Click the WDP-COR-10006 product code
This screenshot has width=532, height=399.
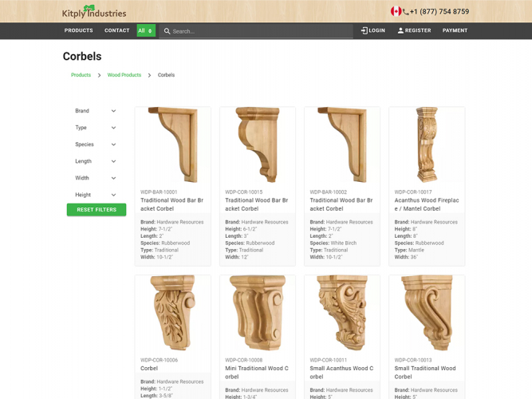[x=160, y=360]
